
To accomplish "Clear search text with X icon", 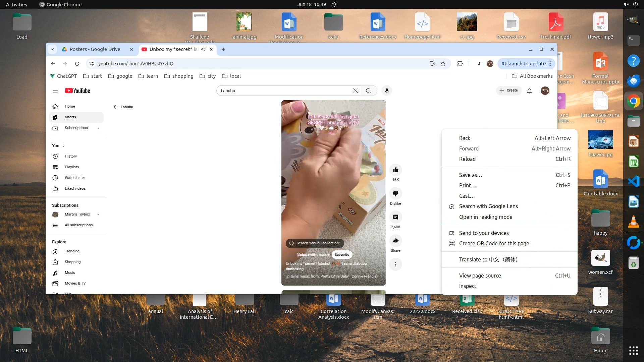I will tap(356, 90).
